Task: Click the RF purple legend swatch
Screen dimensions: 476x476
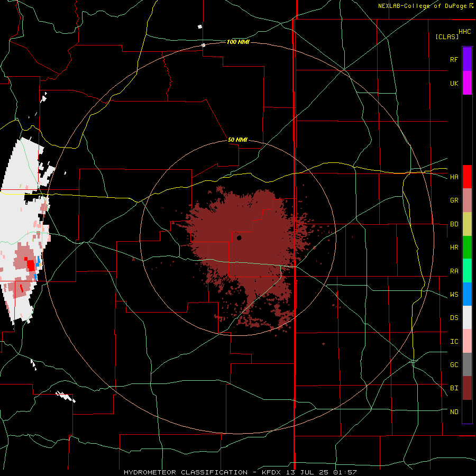Action: [x=467, y=59]
